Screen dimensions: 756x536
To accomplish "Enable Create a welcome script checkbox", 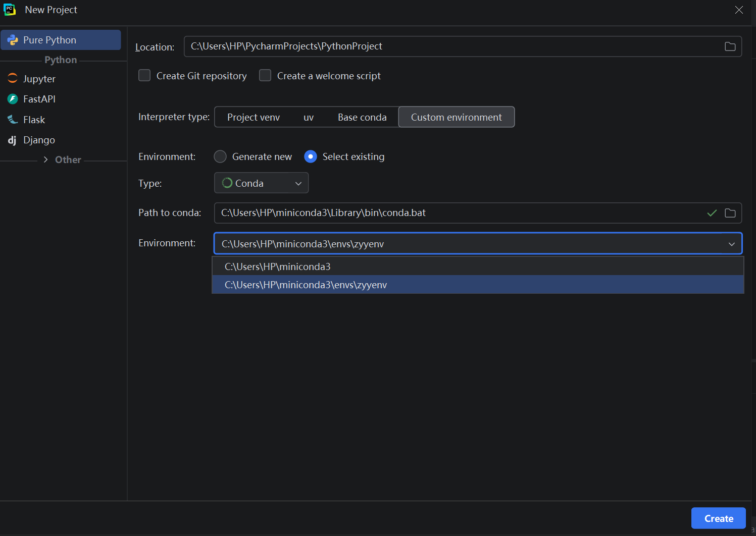I will [265, 75].
